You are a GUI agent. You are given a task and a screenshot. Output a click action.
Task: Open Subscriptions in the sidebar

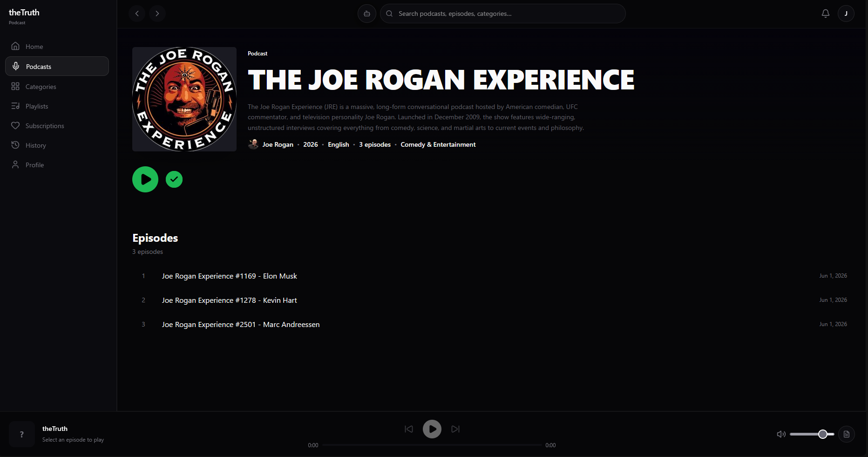tap(57, 126)
